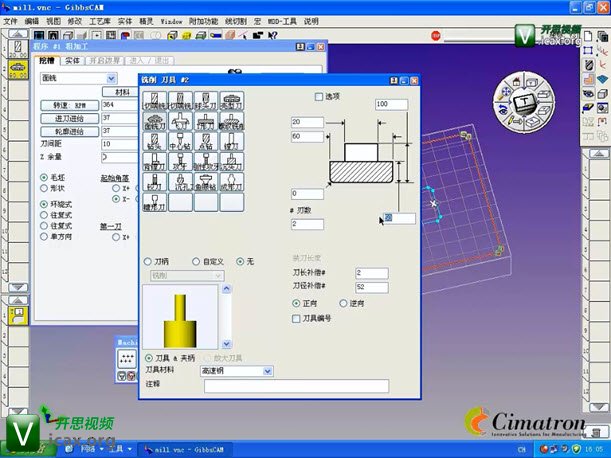Click the tool preview vertical scrollbar track
Viewport: 611px width, 458px height.
tap(226, 317)
